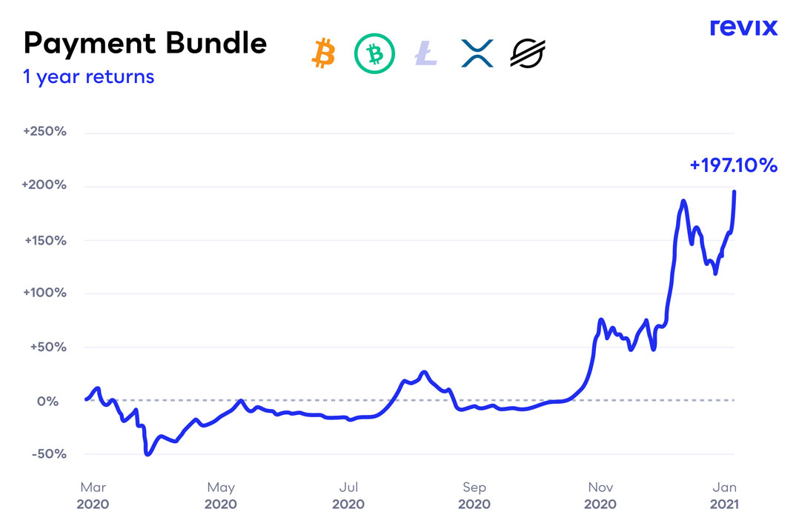799x532 pixels.
Task: Click the Jan 2021 axis label
Action: [723, 495]
